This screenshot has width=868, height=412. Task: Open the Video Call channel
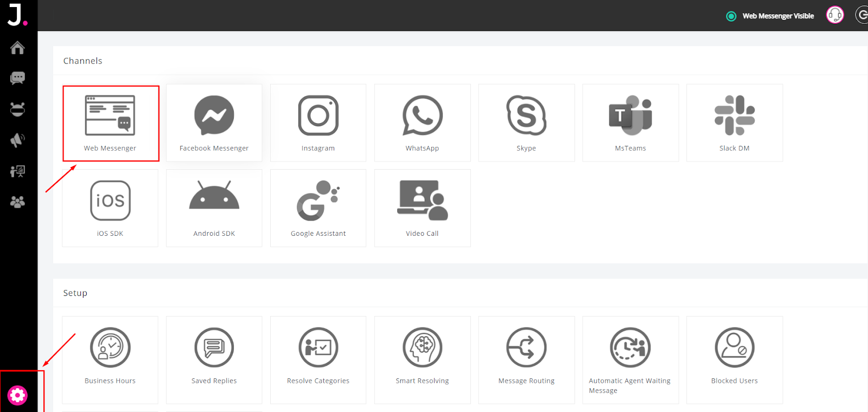(x=423, y=208)
